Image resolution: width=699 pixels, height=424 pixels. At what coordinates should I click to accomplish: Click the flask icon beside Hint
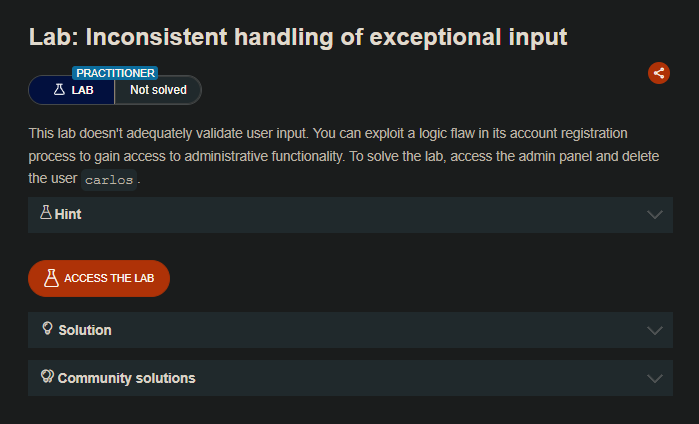(x=45, y=213)
